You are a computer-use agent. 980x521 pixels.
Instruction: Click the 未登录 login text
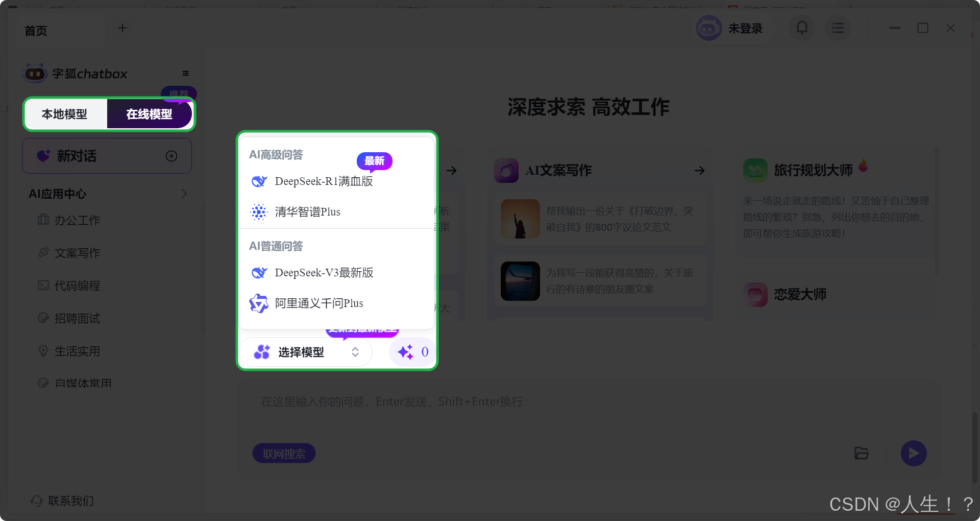745,29
